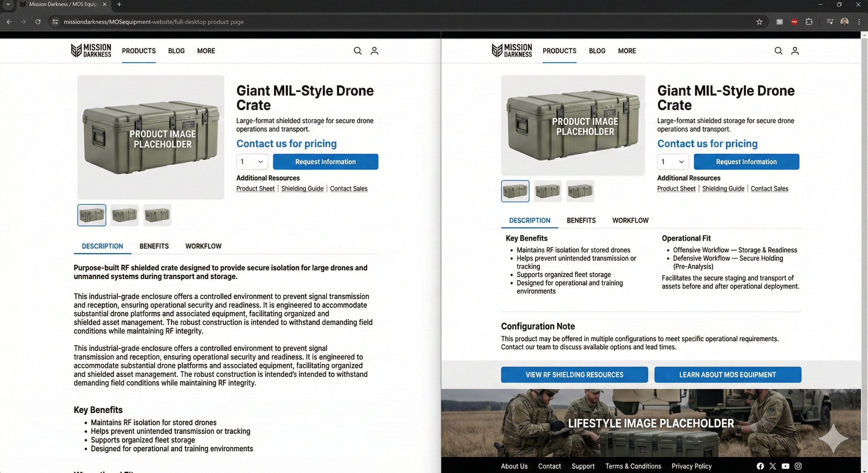Open the YouTube icon in the footer
The height and width of the screenshot is (473, 868).
pos(785,466)
